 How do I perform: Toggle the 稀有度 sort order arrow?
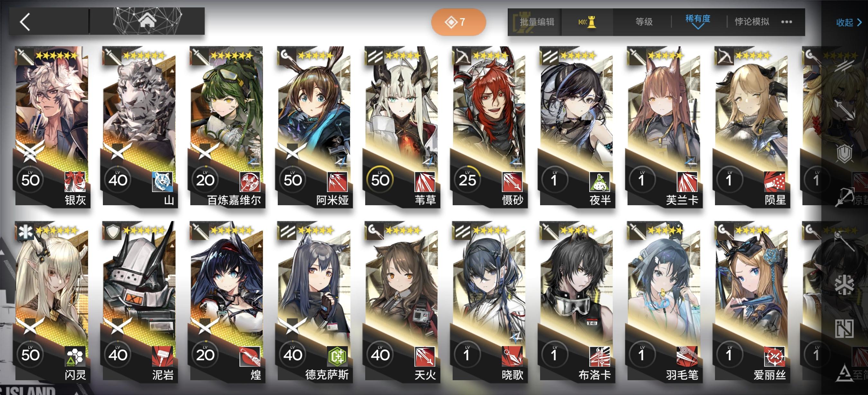click(698, 27)
